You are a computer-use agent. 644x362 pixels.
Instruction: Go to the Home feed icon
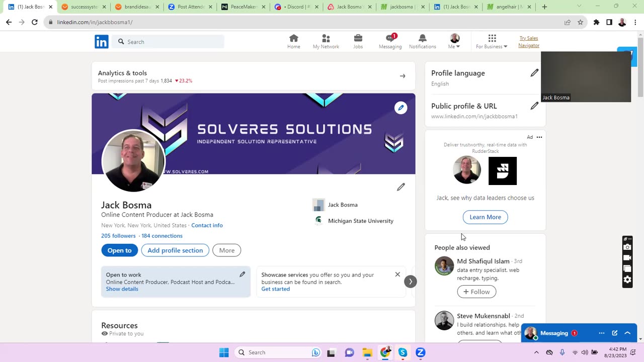coord(294,42)
